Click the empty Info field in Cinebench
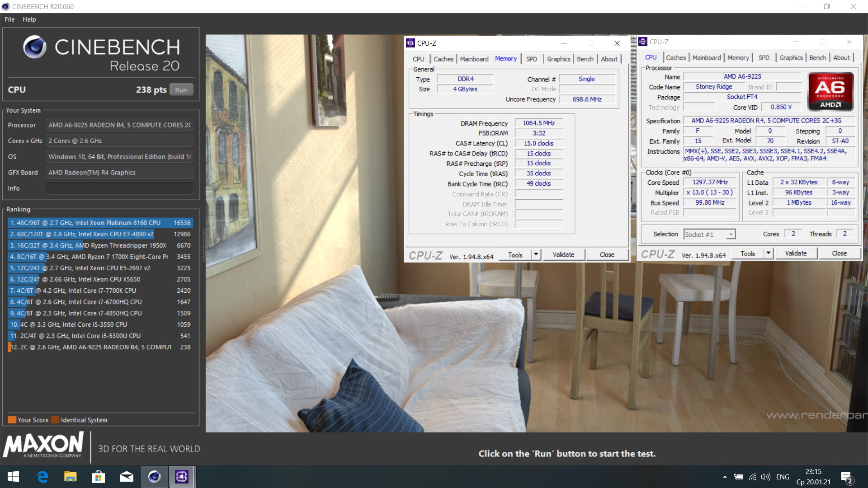 [119, 188]
